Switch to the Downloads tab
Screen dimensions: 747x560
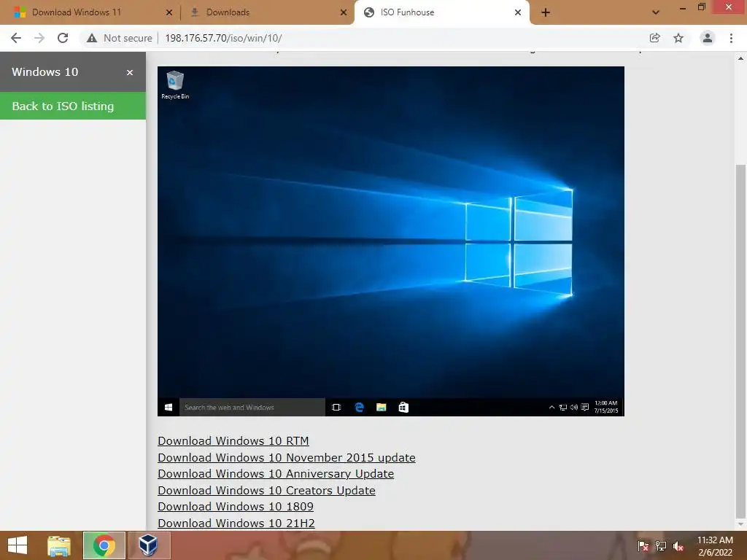228,12
